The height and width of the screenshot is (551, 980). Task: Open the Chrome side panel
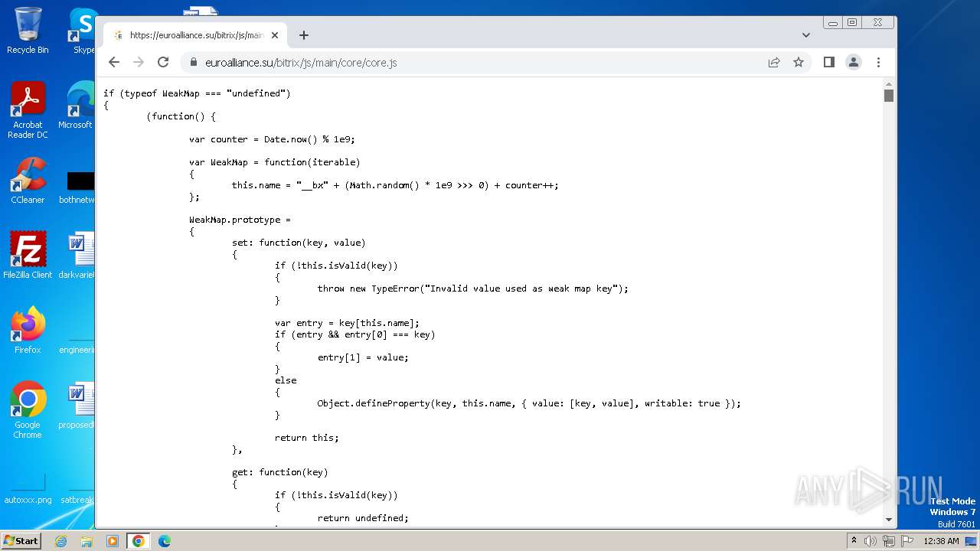(x=828, y=62)
